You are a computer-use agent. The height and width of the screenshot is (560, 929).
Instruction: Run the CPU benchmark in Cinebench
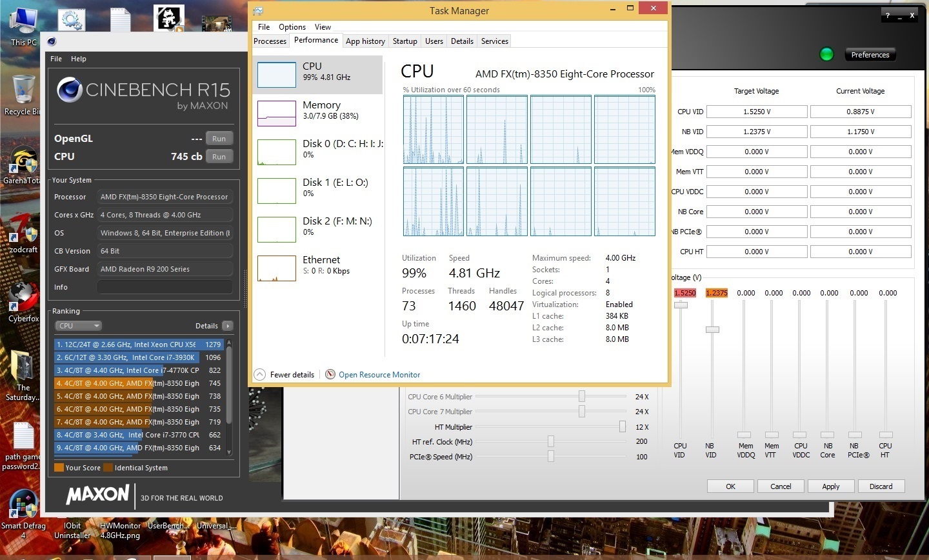(219, 156)
